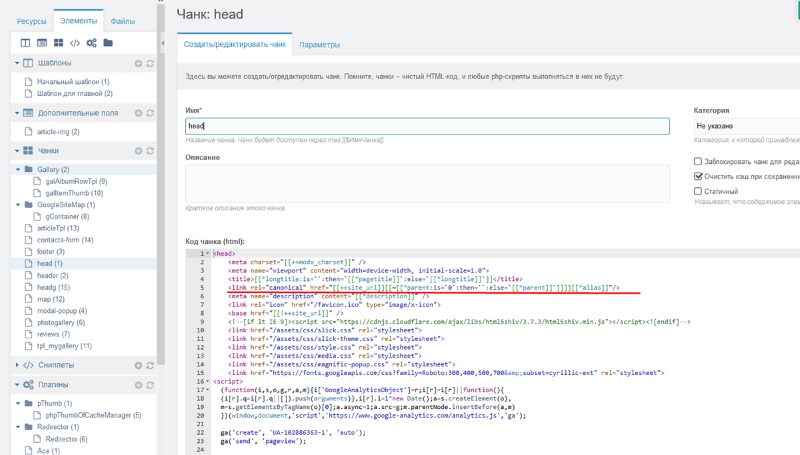
Task: Click the new chunk grid icon
Action: [59, 43]
